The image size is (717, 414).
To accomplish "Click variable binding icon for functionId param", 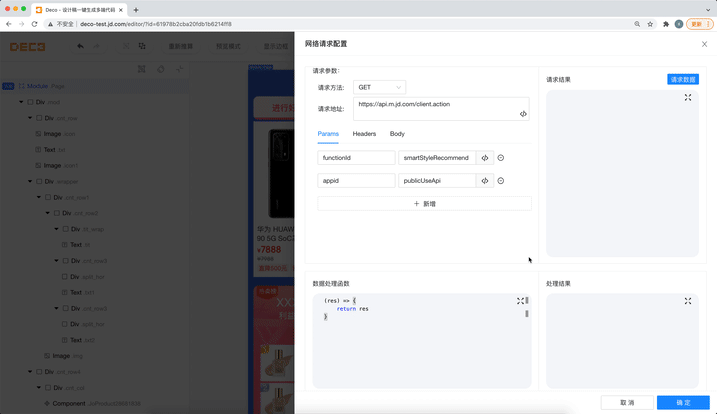I will (485, 158).
